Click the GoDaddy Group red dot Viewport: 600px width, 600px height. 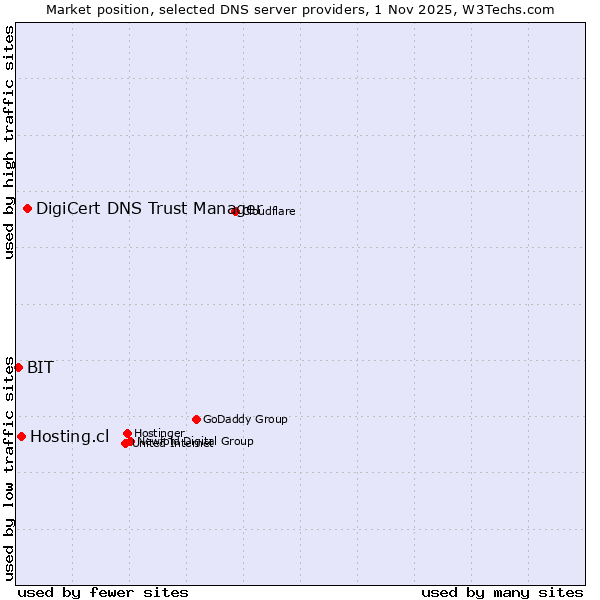pos(196,419)
